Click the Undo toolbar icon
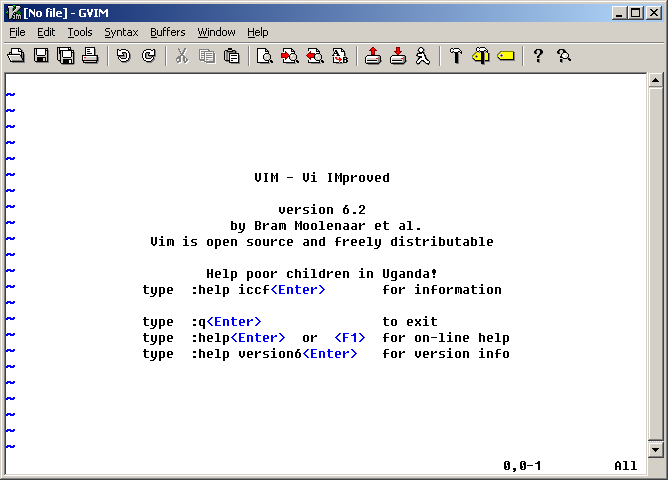Screen dimensions: 668x480 click(x=124, y=56)
